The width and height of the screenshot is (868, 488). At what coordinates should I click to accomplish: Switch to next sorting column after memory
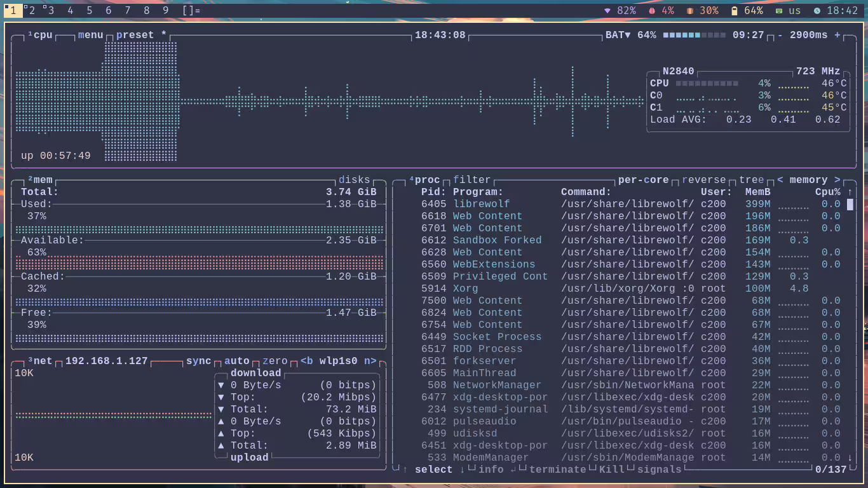[x=837, y=180]
